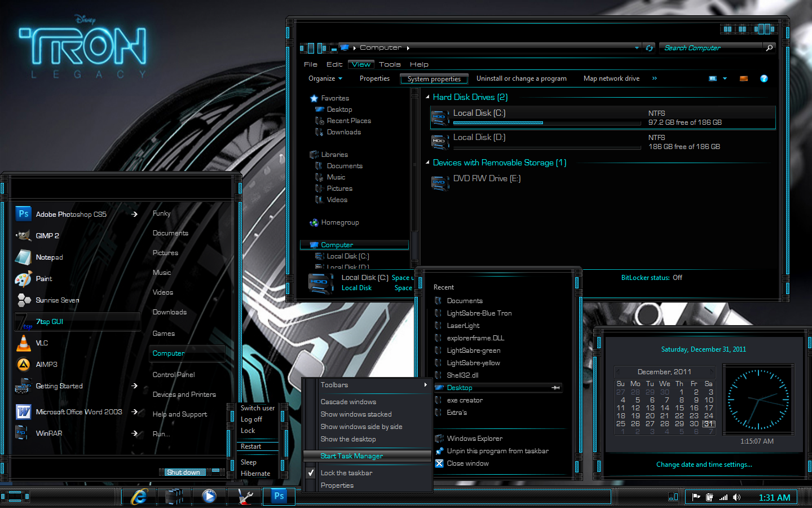This screenshot has width=812, height=508.
Task: Expand the toolbar overflow chevron
Action: click(x=655, y=78)
